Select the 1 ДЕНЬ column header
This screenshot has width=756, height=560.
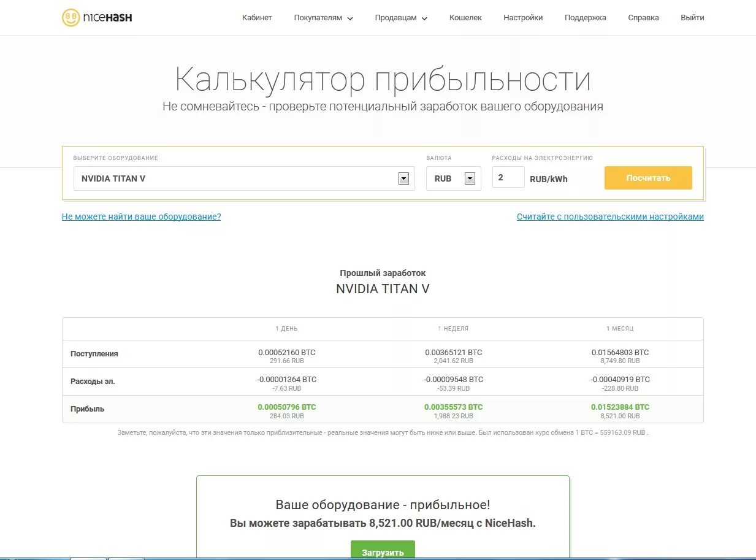286,329
